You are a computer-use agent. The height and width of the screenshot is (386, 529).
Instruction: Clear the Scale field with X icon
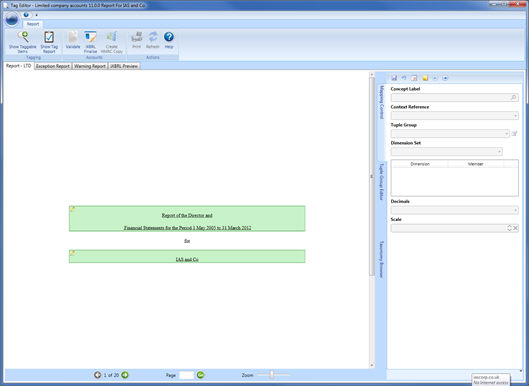tap(516, 228)
